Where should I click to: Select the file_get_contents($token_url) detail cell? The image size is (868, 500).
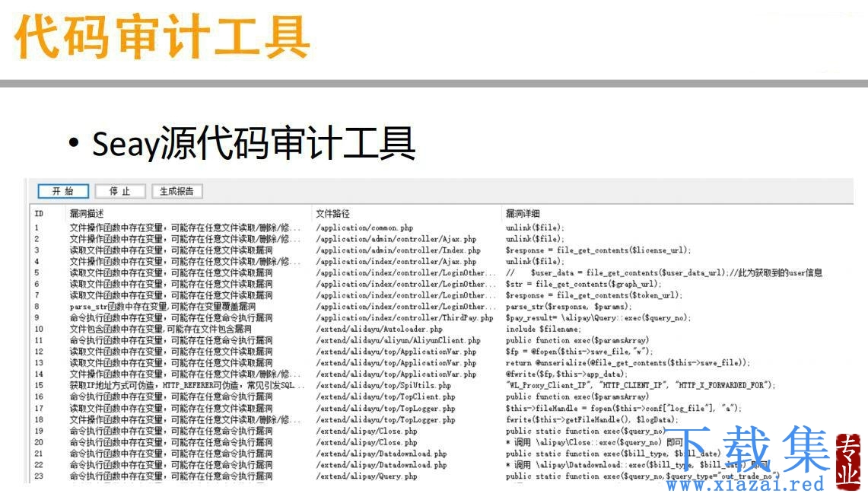(x=595, y=295)
